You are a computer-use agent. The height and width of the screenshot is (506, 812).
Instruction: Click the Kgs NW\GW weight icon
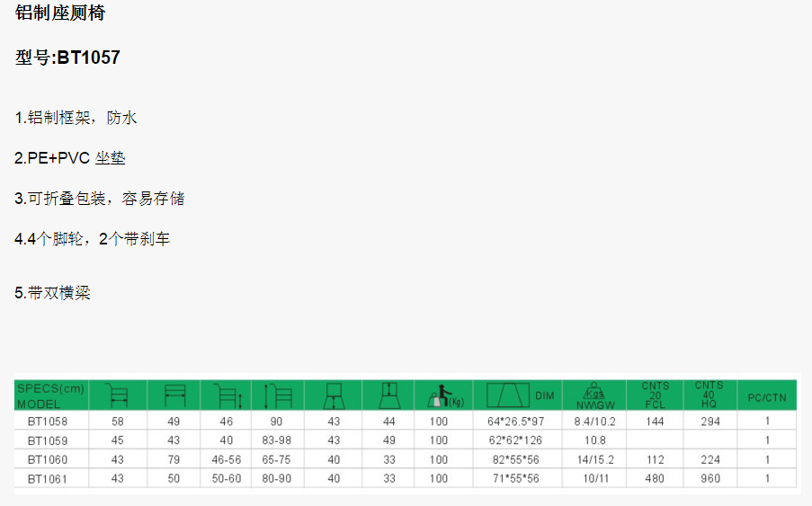point(595,395)
